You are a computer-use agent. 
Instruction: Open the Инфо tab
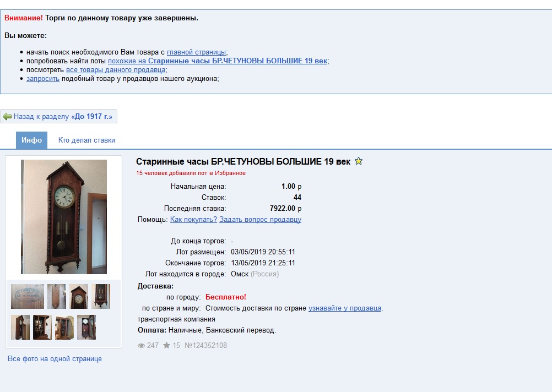click(32, 140)
